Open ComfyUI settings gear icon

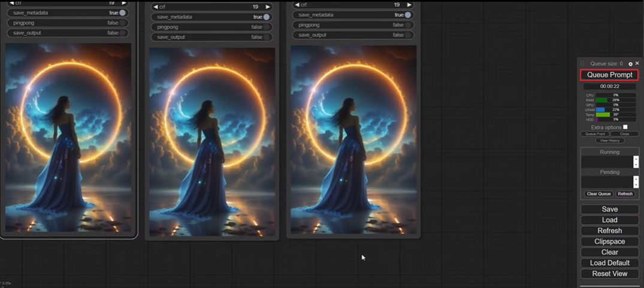[630, 63]
